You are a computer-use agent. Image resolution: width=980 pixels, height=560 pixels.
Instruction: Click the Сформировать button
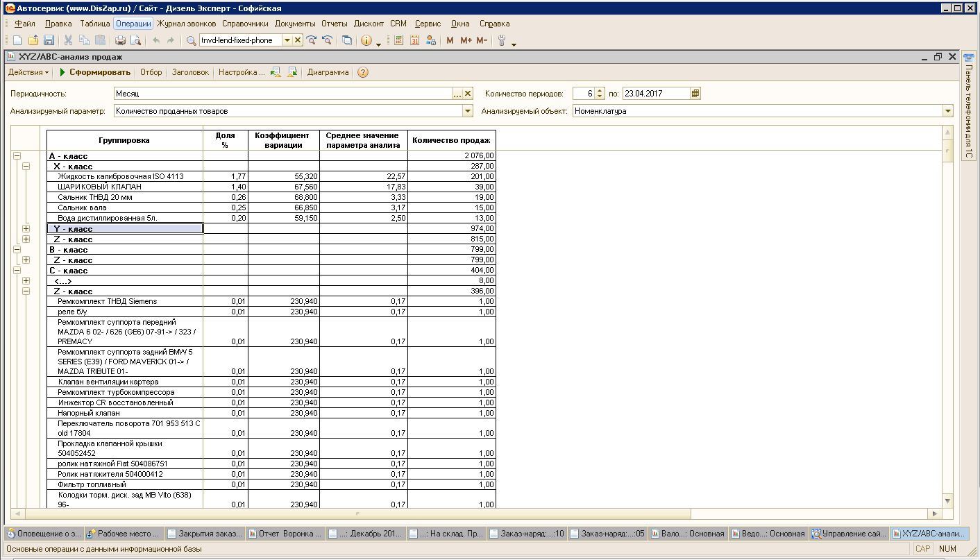[94, 72]
